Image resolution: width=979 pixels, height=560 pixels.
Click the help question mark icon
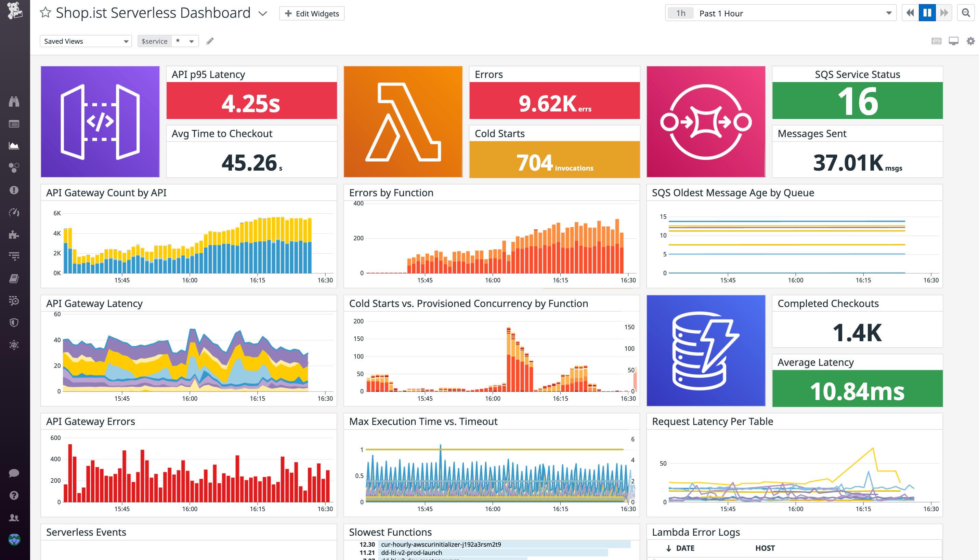pyautogui.click(x=14, y=495)
